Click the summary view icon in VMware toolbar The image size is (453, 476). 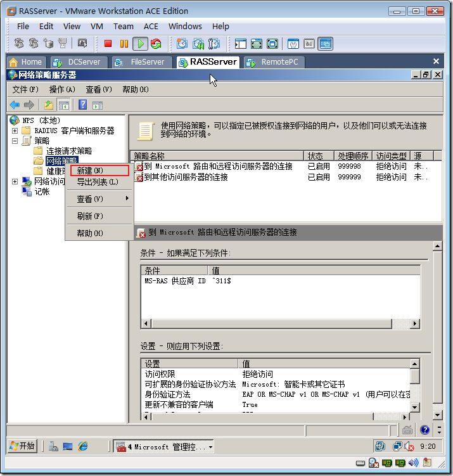pos(293,44)
